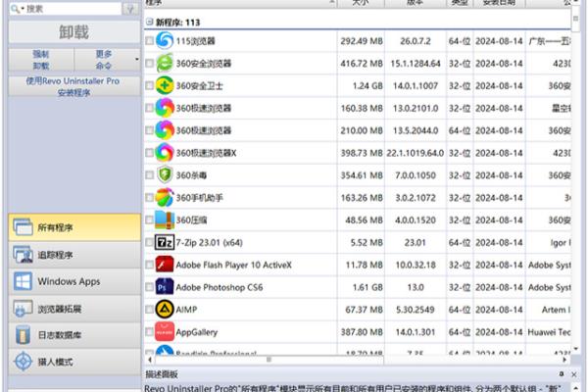This screenshot has width=588, height=392.
Task: Click the 360杀毒 shield icon
Action: pyautogui.click(x=165, y=174)
